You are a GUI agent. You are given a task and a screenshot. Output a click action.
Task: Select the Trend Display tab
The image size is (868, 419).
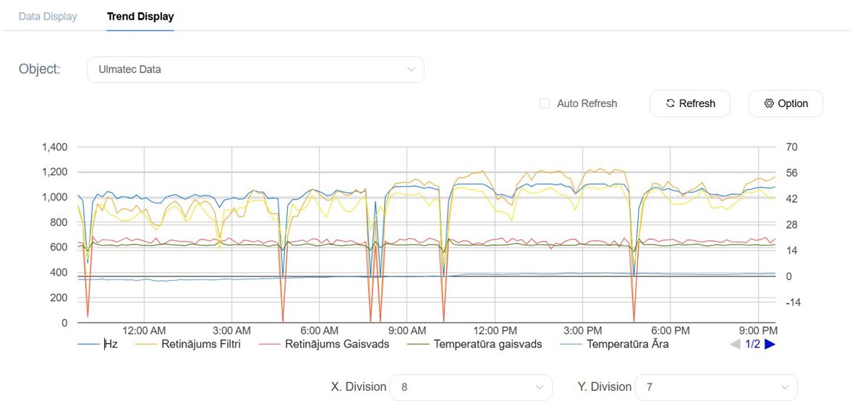(140, 16)
